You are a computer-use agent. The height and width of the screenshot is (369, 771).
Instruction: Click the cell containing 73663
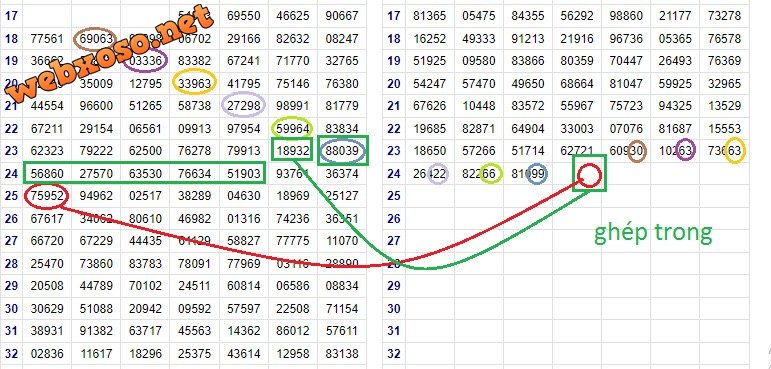pos(724,151)
